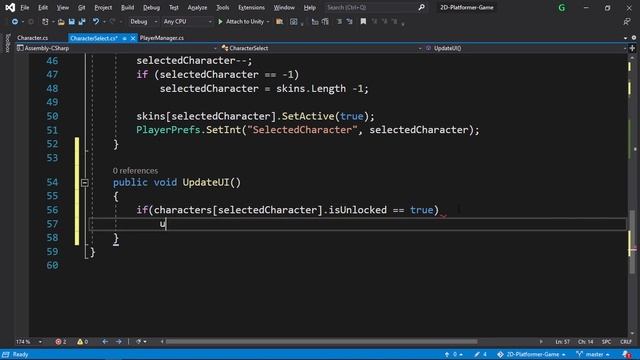Image resolution: width=640 pixels, height=360 pixels.
Task: Click the increase indent toolbar icon
Action: click(325, 22)
